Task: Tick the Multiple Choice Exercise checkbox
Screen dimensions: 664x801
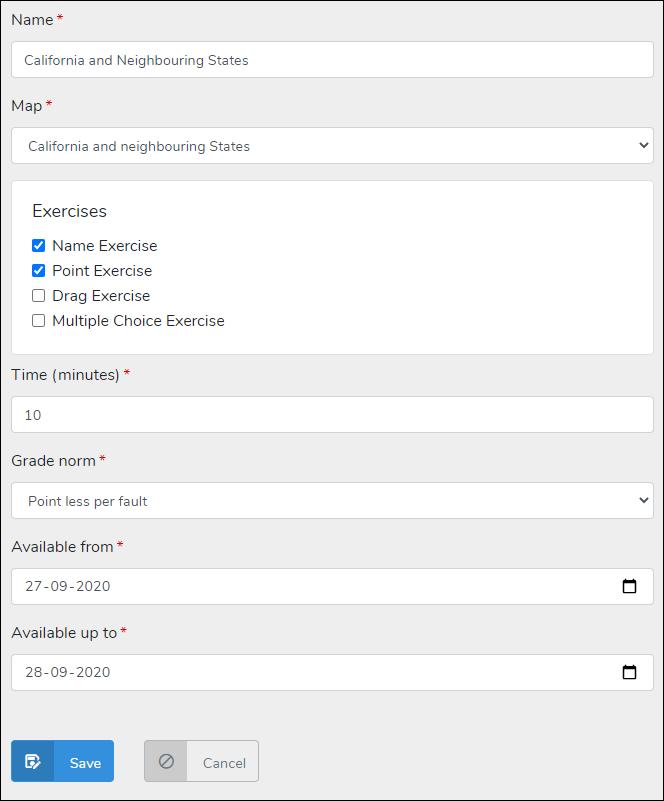Action: 39,321
